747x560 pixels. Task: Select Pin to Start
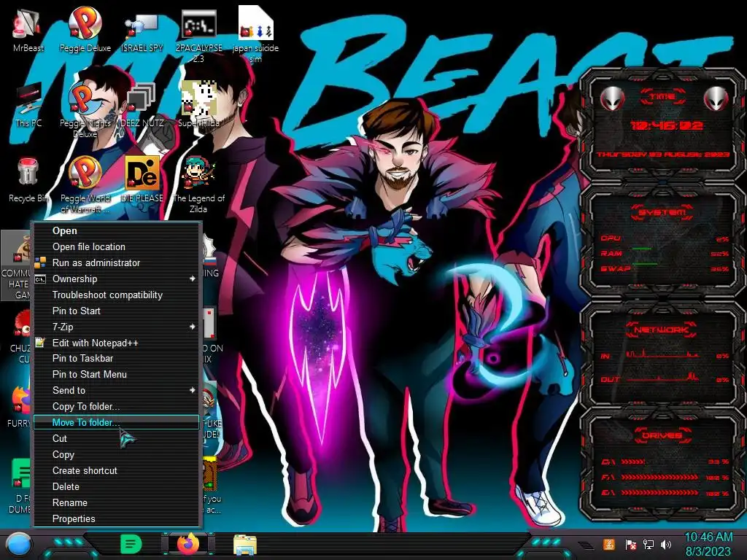click(116, 311)
